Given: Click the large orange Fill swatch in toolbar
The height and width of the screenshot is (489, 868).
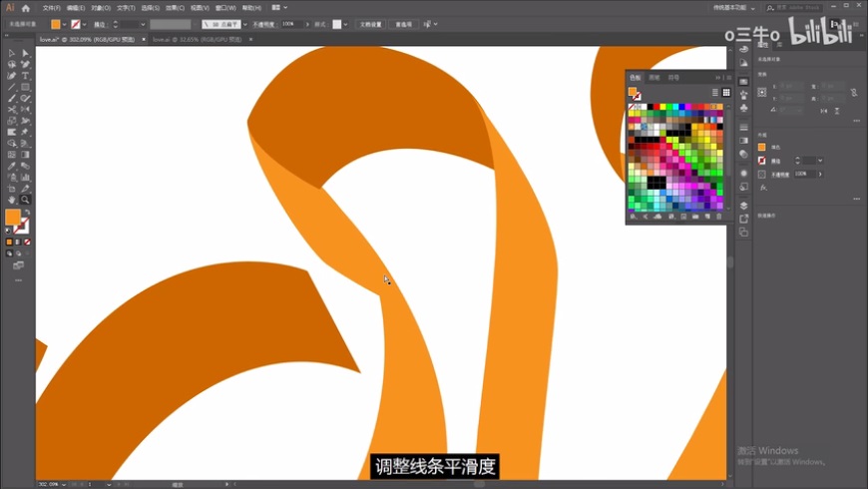Looking at the screenshot, I should 12,218.
